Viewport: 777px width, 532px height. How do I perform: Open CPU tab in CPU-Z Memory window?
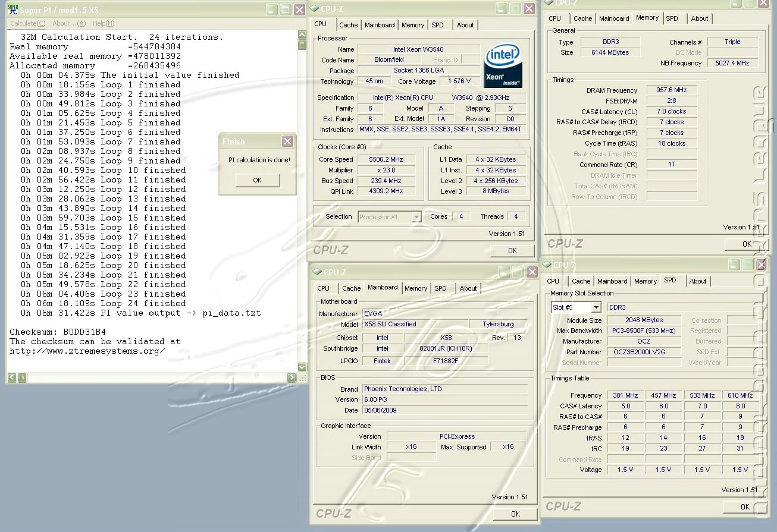tap(554, 18)
